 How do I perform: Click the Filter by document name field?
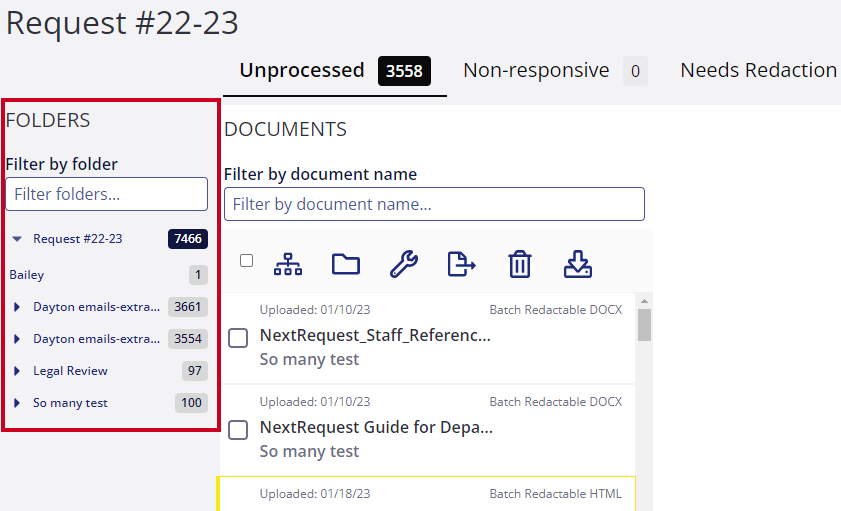tap(434, 204)
